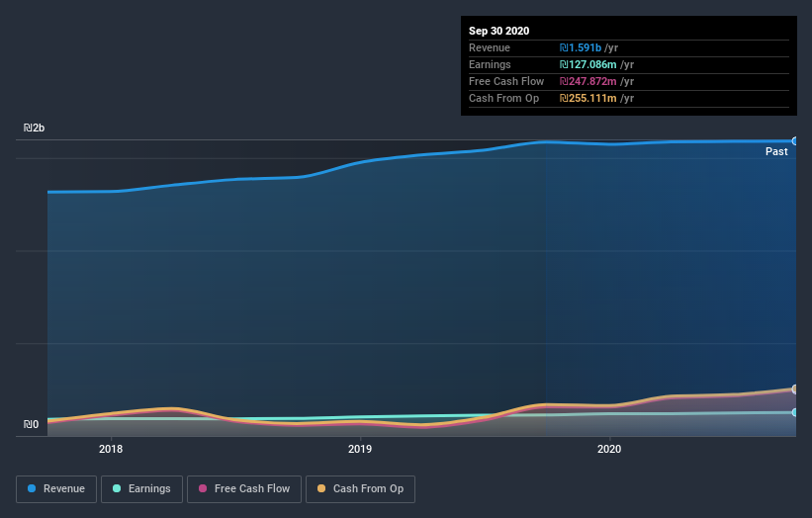The height and width of the screenshot is (518, 812).
Task: Select the Earnings endpoint marker at chart edge
Action: 795,412
